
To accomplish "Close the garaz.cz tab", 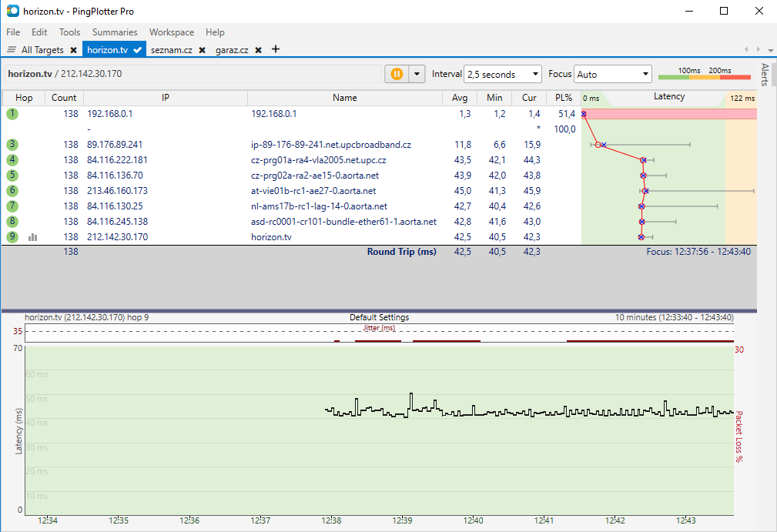I will (x=259, y=50).
